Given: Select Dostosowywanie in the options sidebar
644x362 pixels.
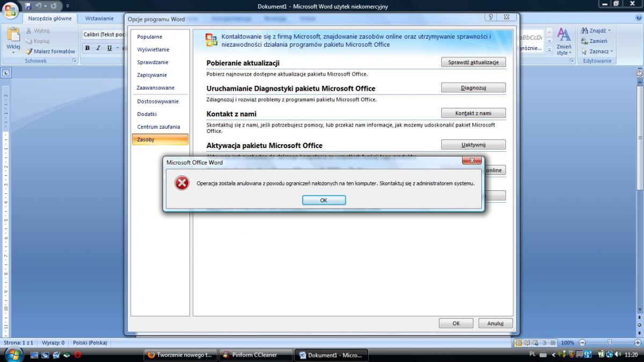Looking at the screenshot, I should (x=160, y=101).
